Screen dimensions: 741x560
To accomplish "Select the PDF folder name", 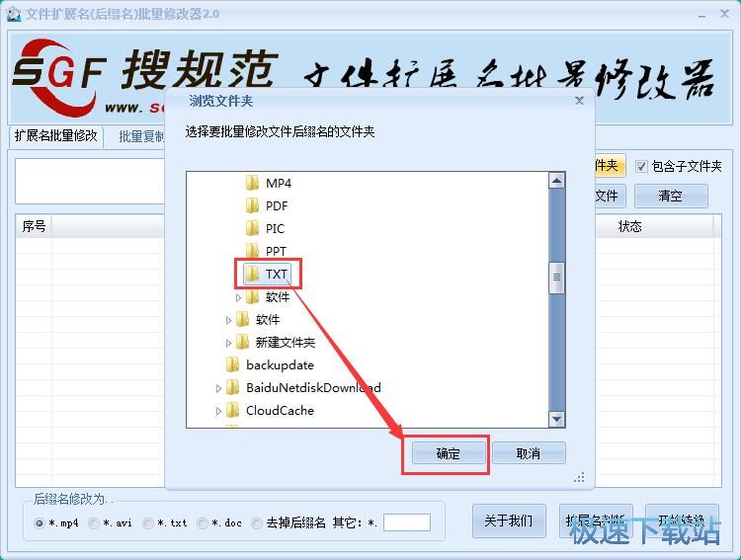I will (277, 206).
